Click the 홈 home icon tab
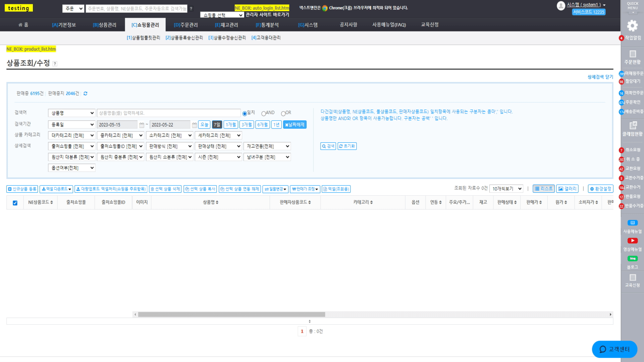Screen dimensions: 644x362 (x=23, y=25)
